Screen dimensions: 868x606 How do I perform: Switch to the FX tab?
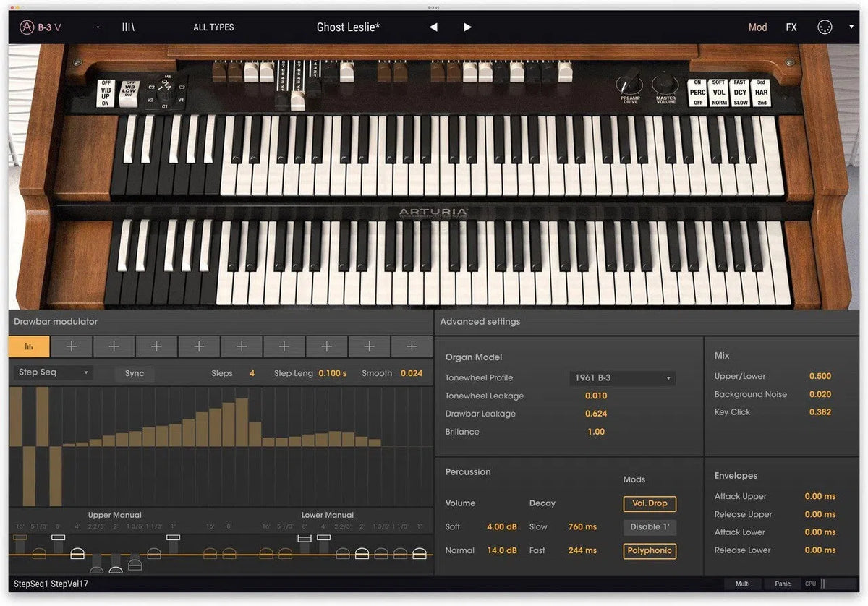tap(791, 27)
